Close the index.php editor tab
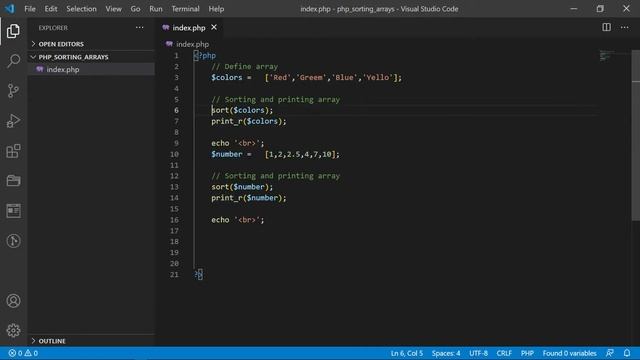This screenshot has width=640, height=360. [x=214, y=27]
